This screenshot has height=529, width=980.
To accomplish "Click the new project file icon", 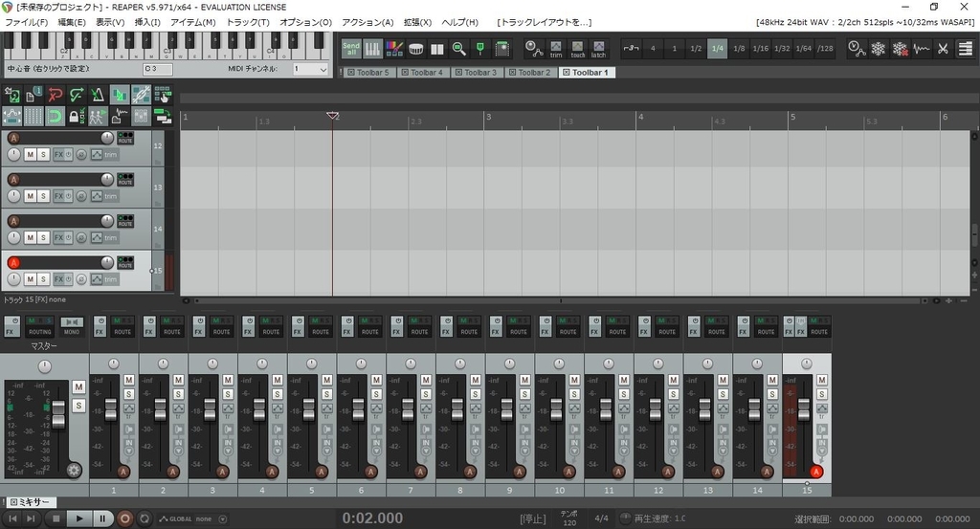I will click(33, 95).
